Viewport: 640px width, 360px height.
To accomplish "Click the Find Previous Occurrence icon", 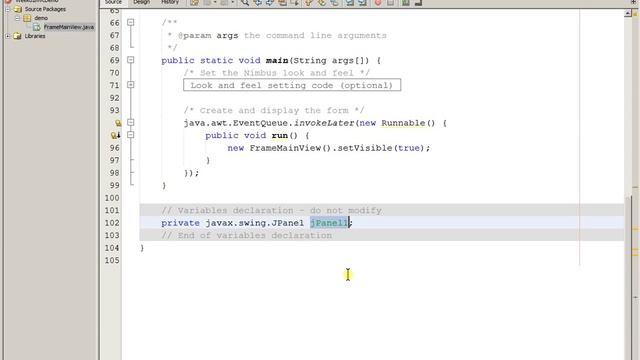I will click(258, 2).
